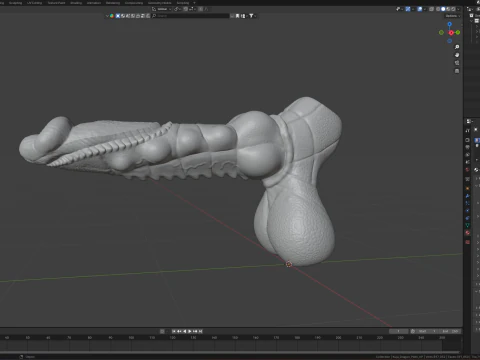The height and width of the screenshot is (360, 480).
Task: Toggle auto keying record button in timeline
Action: point(162,331)
